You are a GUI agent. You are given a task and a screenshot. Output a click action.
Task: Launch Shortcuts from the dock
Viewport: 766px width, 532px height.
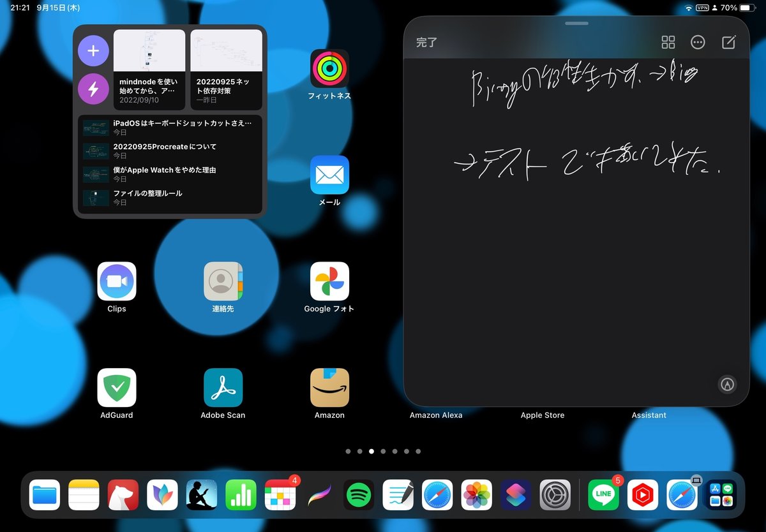pyautogui.click(x=516, y=495)
